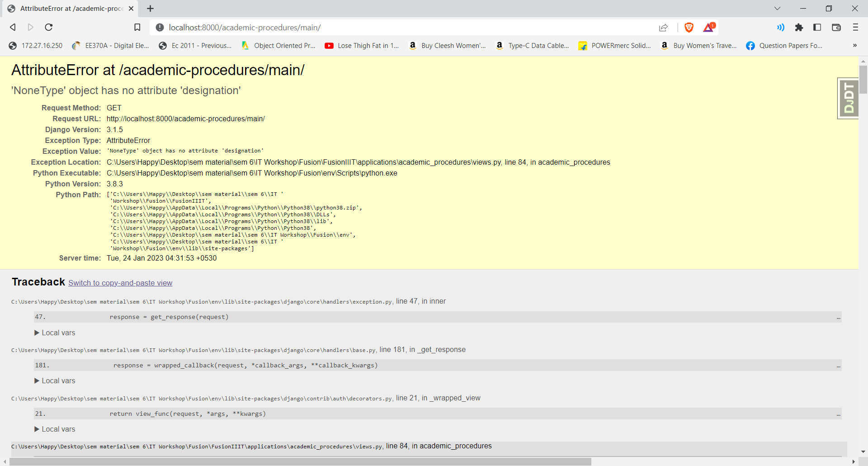Expand Local vars under the inner frame
Viewport: 868px width, 466px height.
(54, 333)
